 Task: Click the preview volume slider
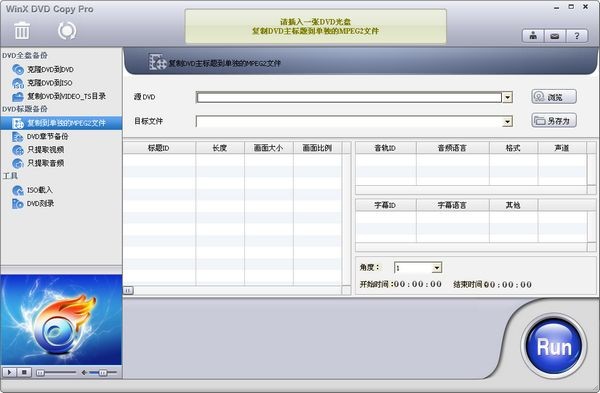103,372
